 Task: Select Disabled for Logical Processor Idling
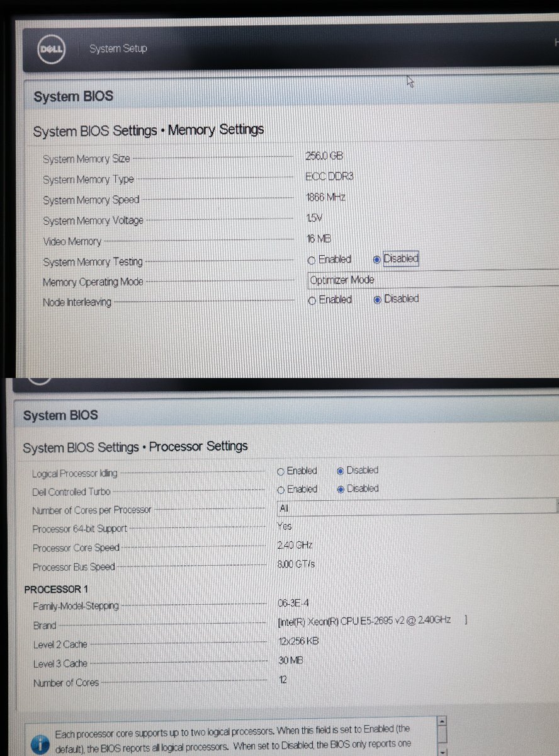tap(341, 471)
